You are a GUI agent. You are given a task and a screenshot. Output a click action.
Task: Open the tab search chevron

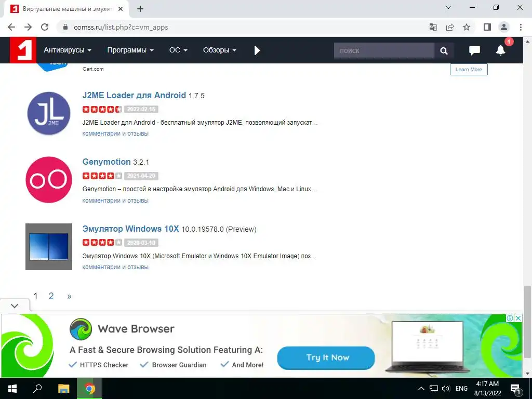point(448,7)
